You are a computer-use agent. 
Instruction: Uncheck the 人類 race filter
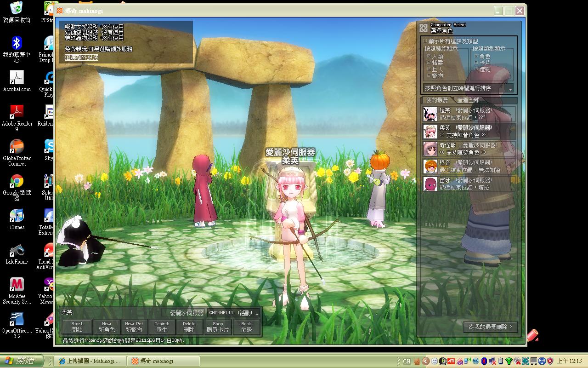point(429,56)
